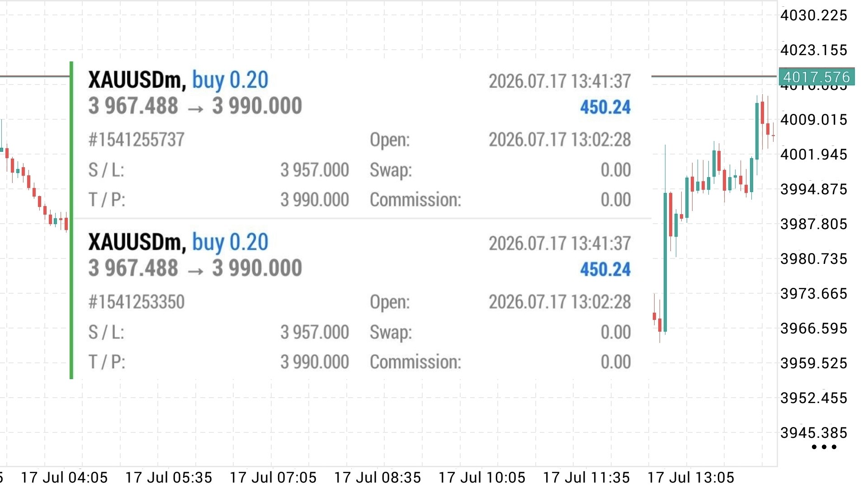Select the second trade's XAUUSDm buy 0.20 header
The height and width of the screenshot is (488, 868).
point(178,242)
